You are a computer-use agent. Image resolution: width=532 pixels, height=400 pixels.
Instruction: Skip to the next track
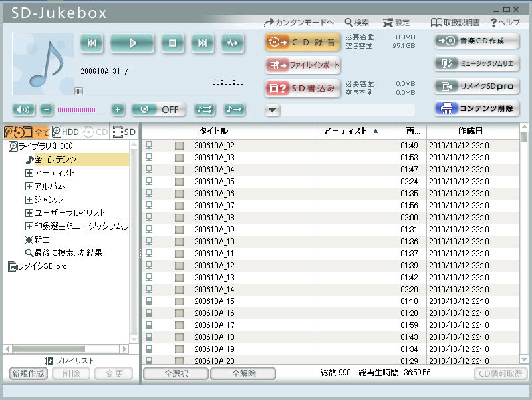point(202,43)
